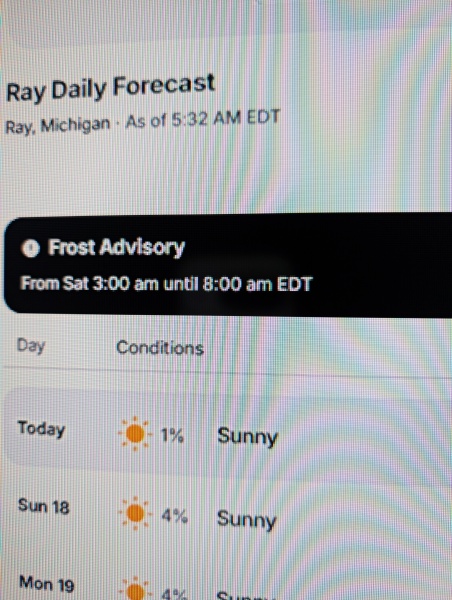Image resolution: width=452 pixels, height=600 pixels.
Task: Click the Mon 19 day label
Action: [47, 584]
